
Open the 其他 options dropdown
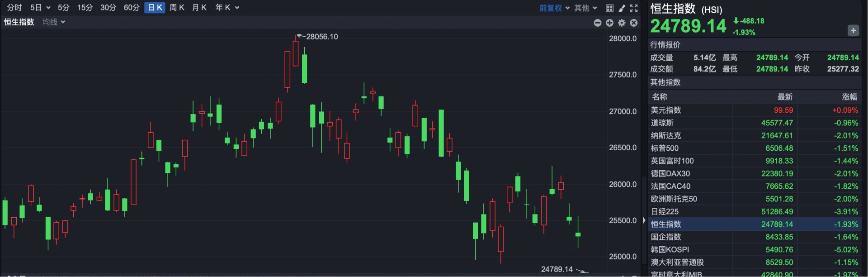coord(585,8)
